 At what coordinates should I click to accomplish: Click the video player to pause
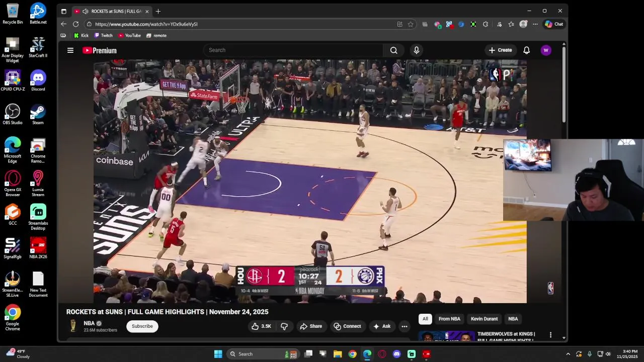[x=310, y=182]
